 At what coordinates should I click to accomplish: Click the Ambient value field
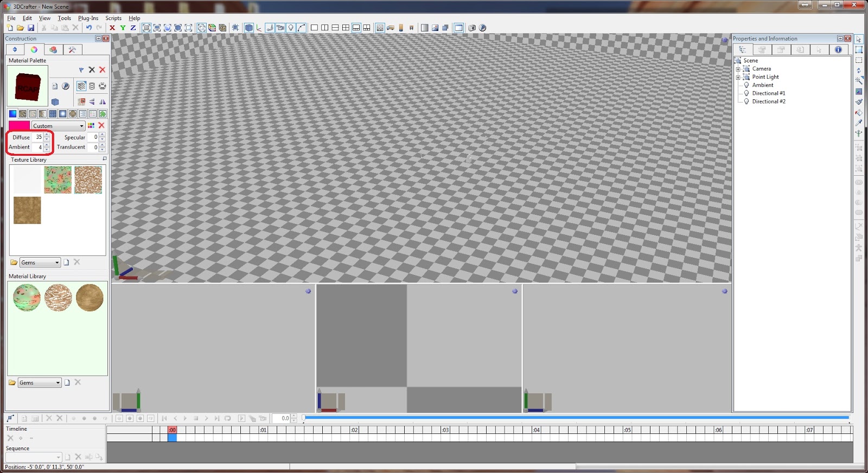(37, 147)
